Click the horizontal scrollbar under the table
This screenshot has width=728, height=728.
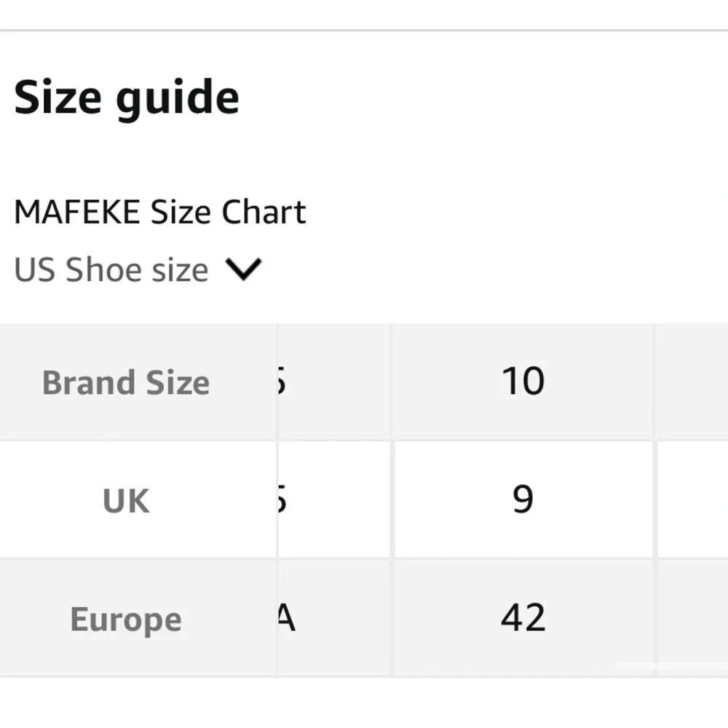[x=671, y=666]
